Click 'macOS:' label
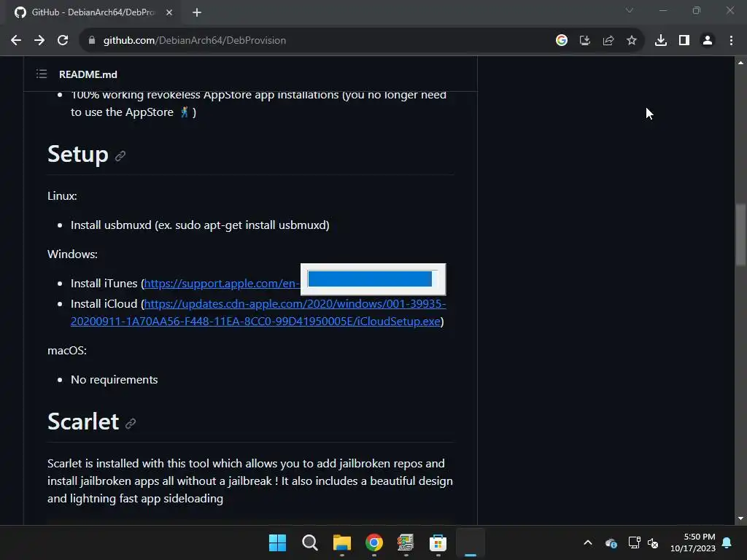 67,350
